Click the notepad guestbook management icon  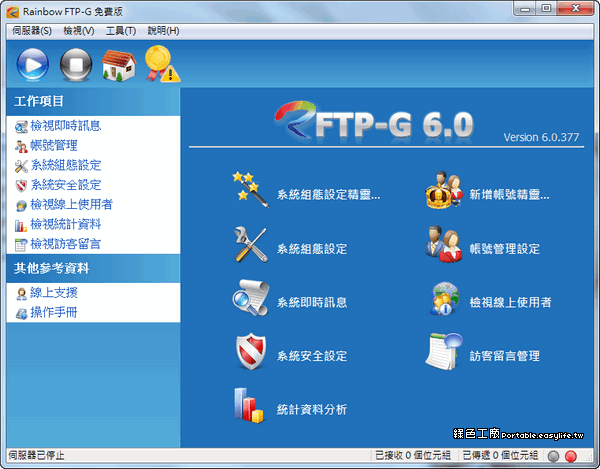coord(443,351)
